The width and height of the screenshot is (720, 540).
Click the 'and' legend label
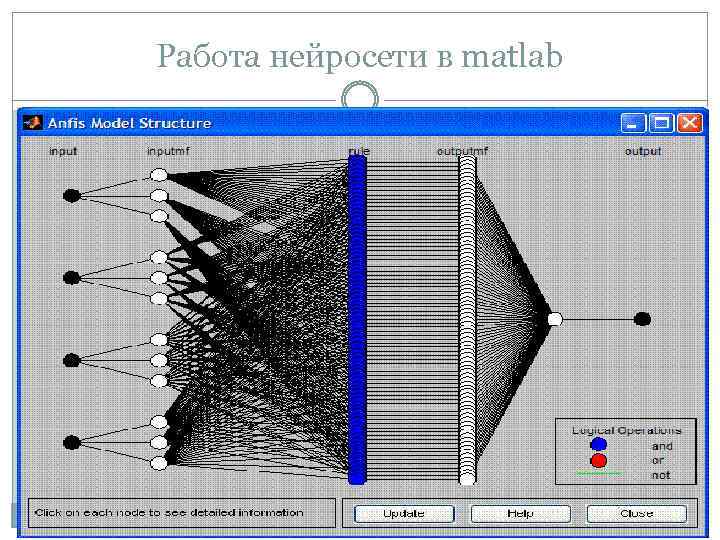pyautogui.click(x=662, y=446)
